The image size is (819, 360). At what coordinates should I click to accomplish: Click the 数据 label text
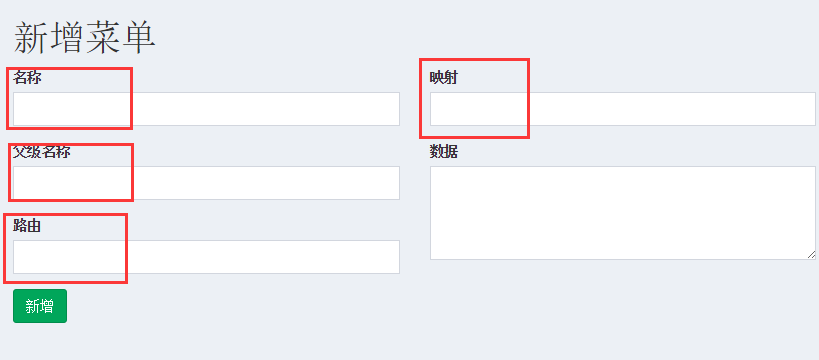(x=444, y=152)
